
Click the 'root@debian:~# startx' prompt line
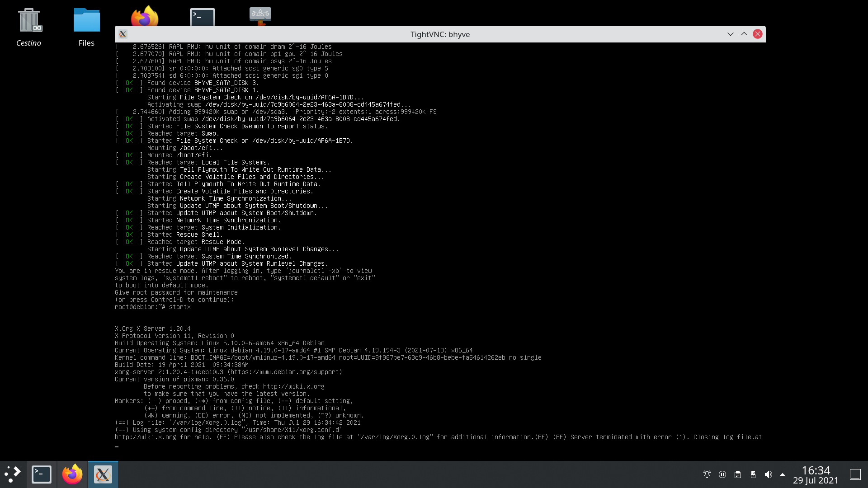[x=153, y=307]
